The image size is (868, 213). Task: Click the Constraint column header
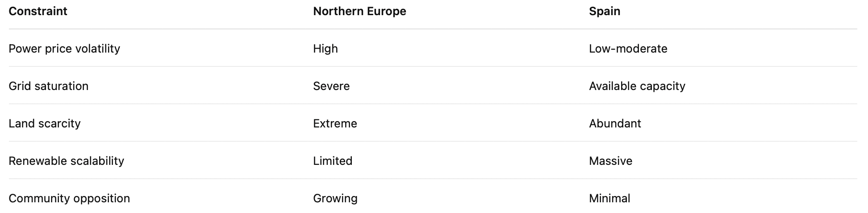[x=38, y=11]
